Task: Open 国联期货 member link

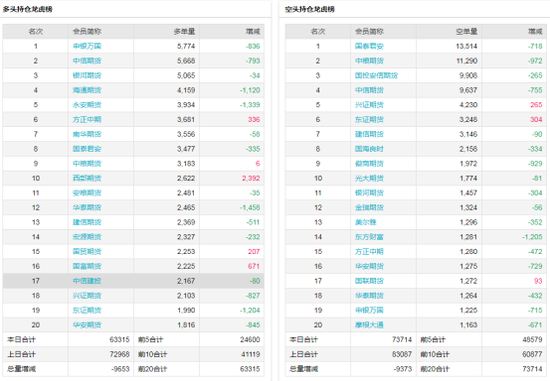Action: click(369, 281)
